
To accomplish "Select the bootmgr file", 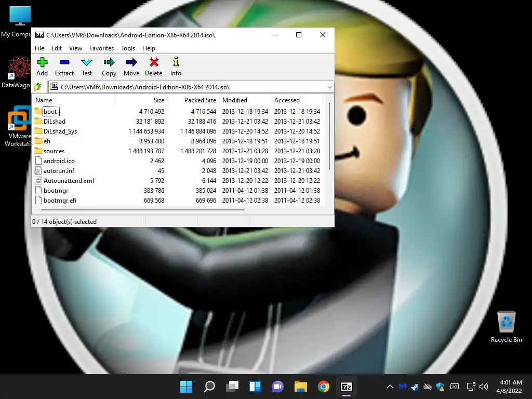I will (x=51, y=190).
